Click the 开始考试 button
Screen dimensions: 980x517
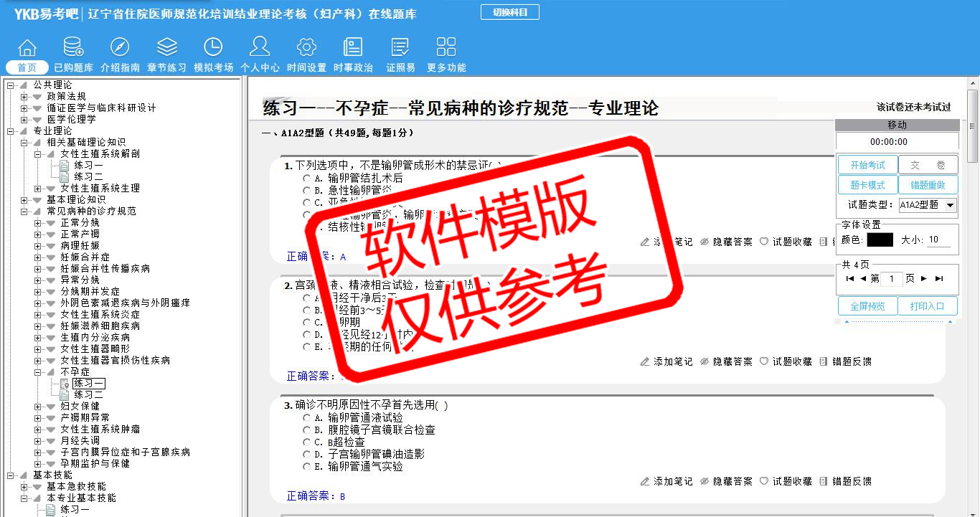[x=867, y=165]
